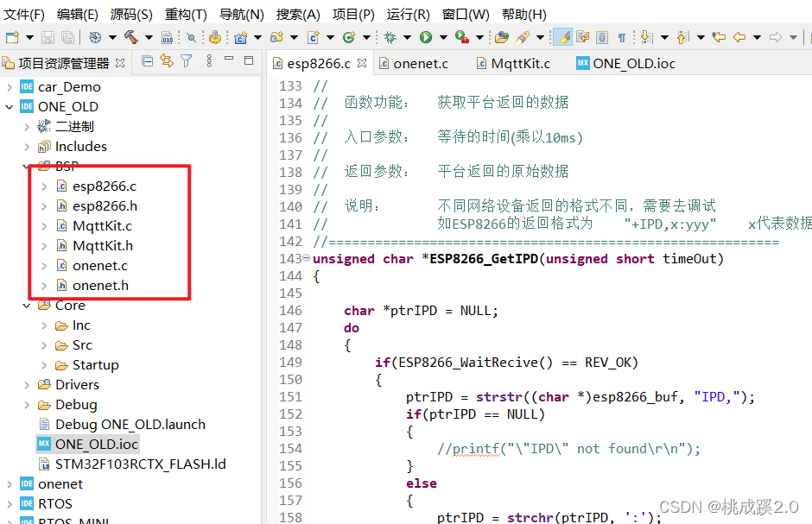Image resolution: width=812 pixels, height=524 pixels.
Task: Toggle the word wrap icon
Action: pos(582,37)
